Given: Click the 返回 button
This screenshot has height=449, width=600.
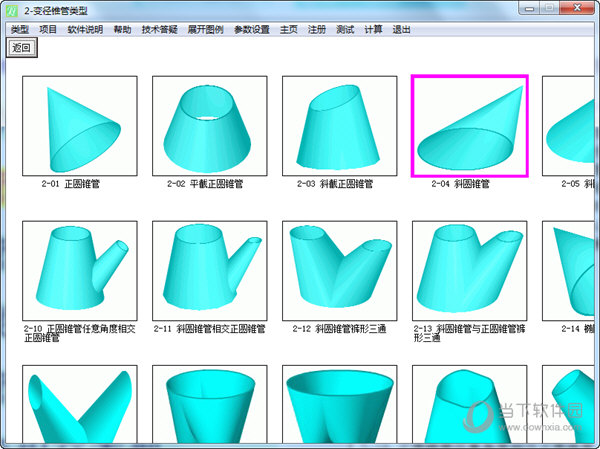Looking at the screenshot, I should (21, 48).
